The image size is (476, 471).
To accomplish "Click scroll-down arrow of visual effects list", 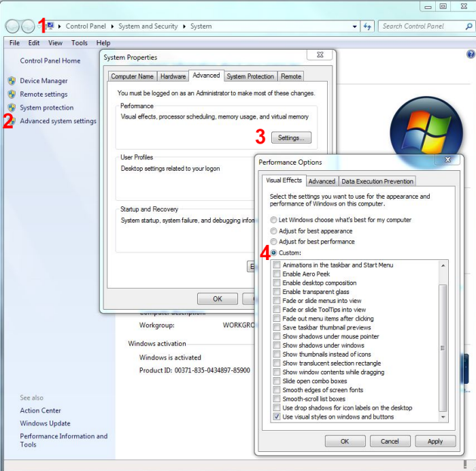I will (x=443, y=417).
